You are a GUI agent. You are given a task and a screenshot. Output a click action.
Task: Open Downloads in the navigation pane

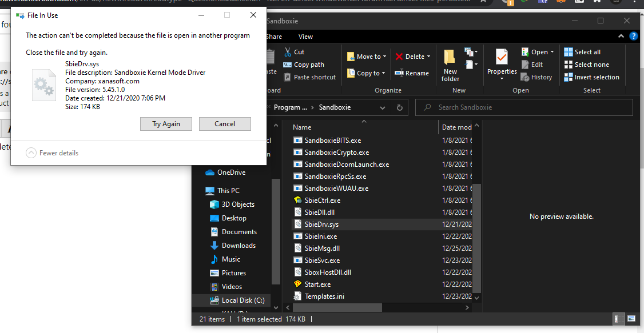[233, 246]
